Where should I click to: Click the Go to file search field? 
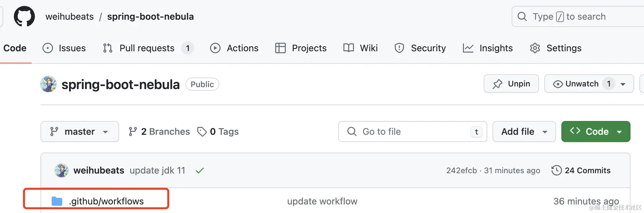tap(408, 131)
